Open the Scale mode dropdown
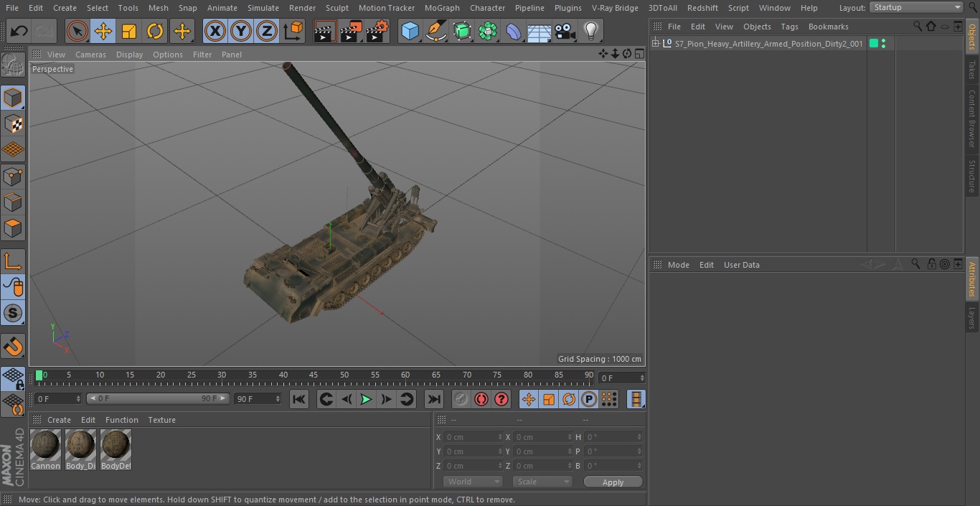Image resolution: width=980 pixels, height=506 pixels. [x=542, y=482]
